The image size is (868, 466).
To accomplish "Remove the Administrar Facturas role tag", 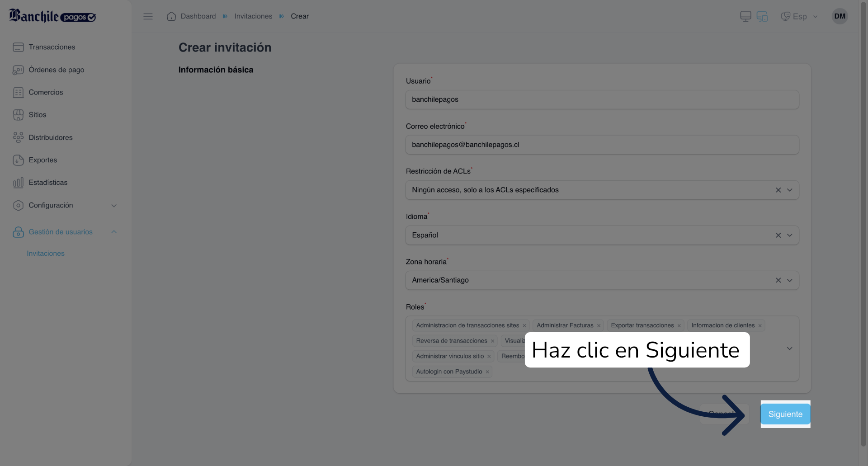I will pyautogui.click(x=599, y=325).
